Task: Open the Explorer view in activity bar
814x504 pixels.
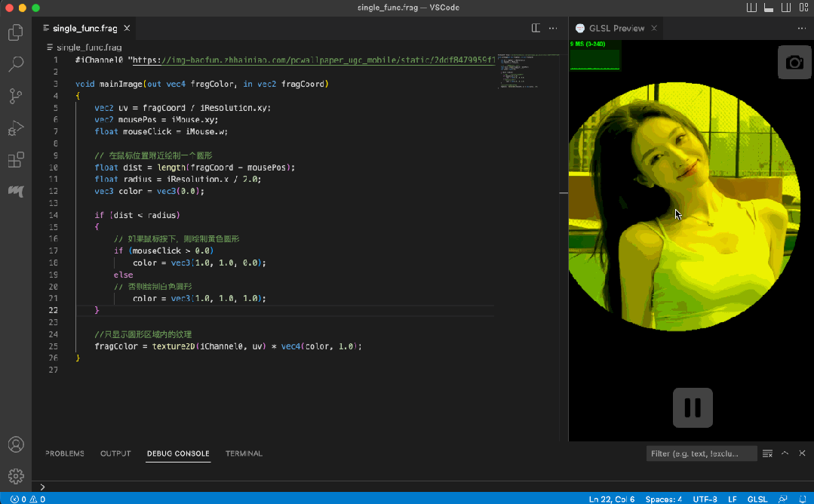Action: tap(15, 32)
